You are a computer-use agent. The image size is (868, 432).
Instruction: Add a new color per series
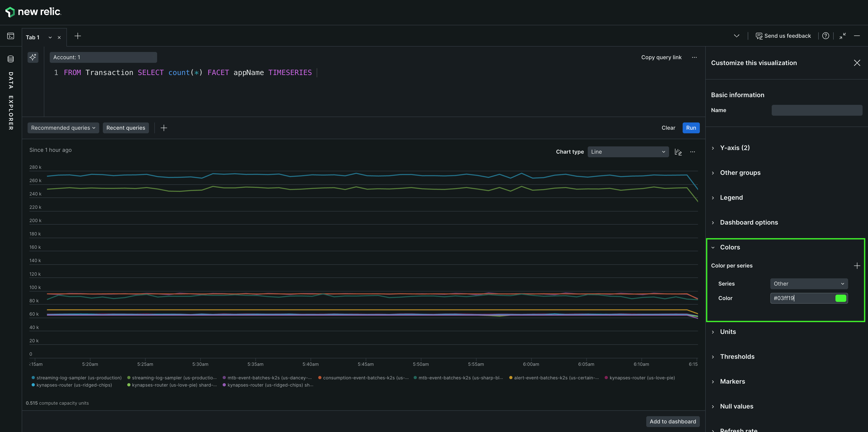pyautogui.click(x=857, y=266)
